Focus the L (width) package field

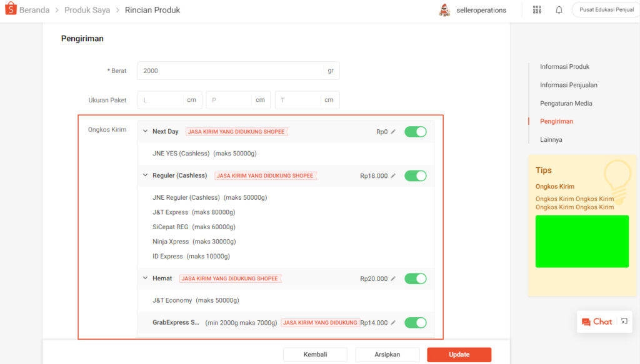click(x=170, y=101)
